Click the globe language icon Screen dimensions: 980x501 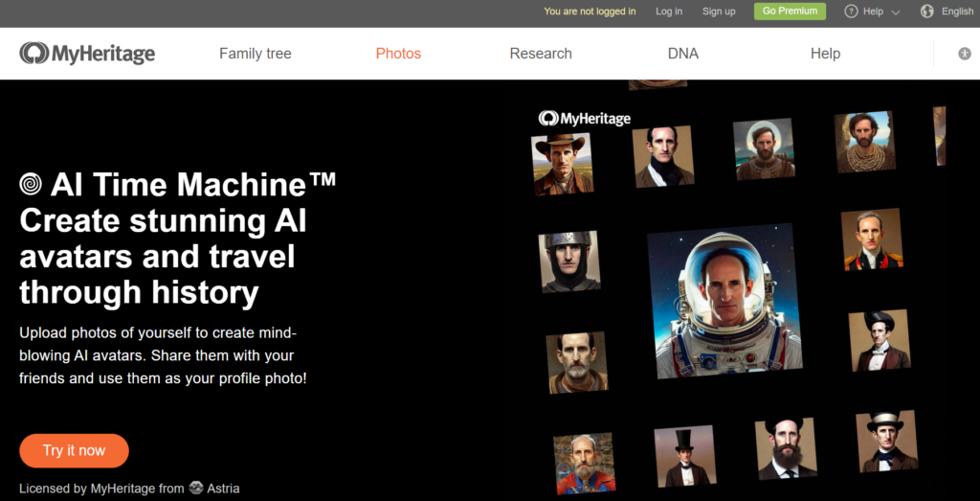926,11
